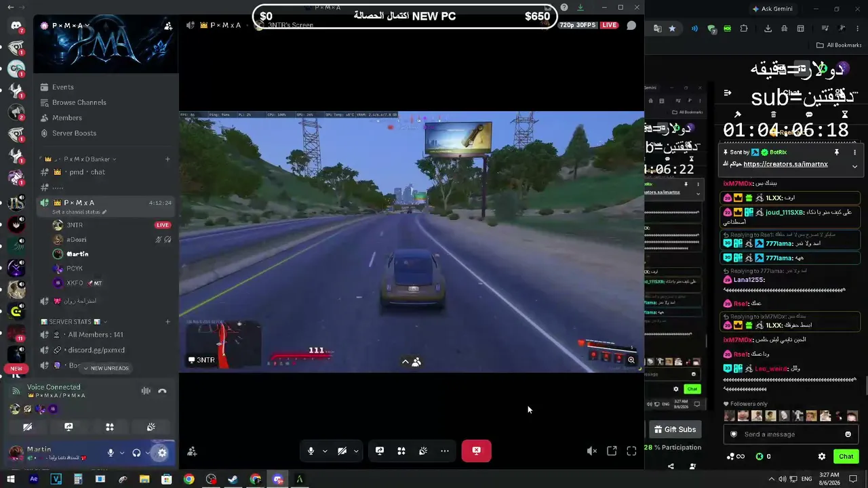Open Windows Start menu

pos(10,479)
